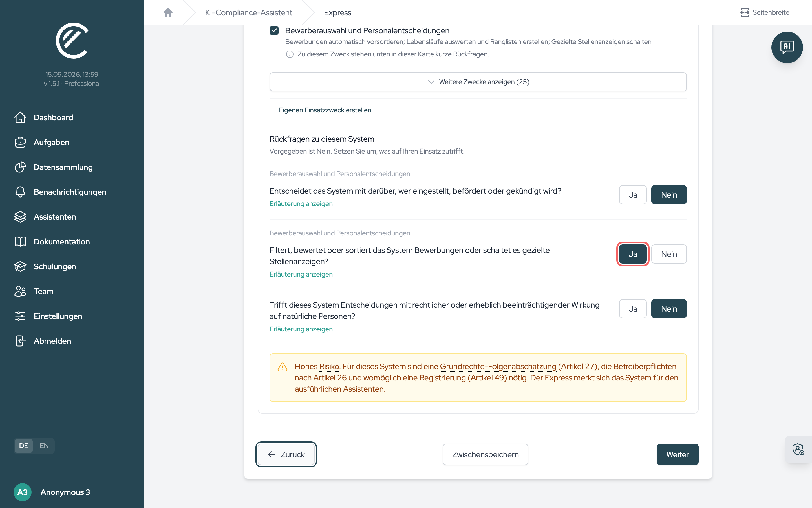Open the AI chat assistant bubble
The height and width of the screenshot is (508, 812).
(x=787, y=47)
